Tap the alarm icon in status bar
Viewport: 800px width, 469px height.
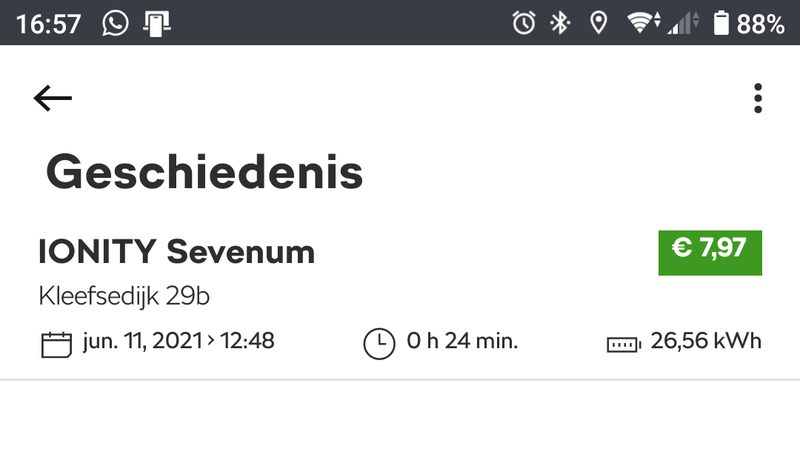pyautogui.click(x=524, y=23)
